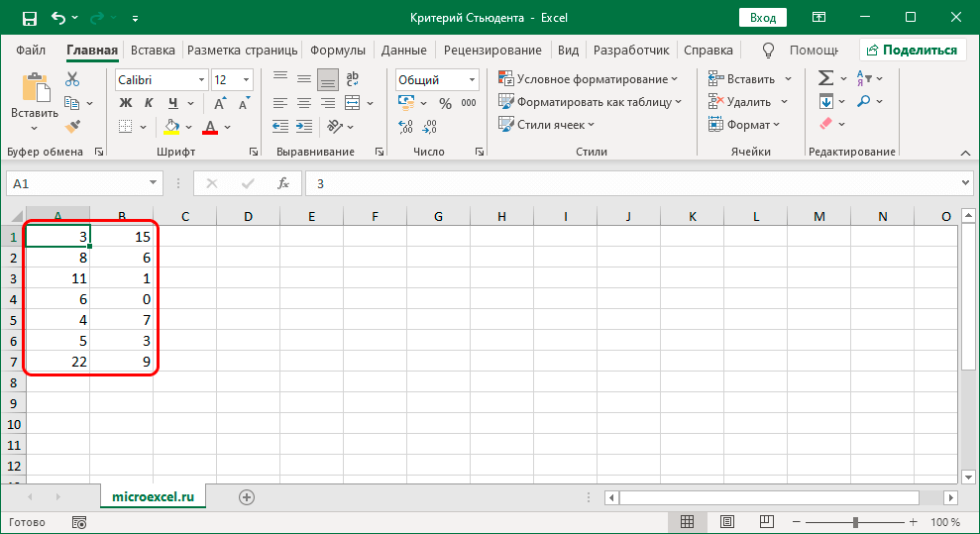The width and height of the screenshot is (980, 534).
Task: Toggle italic (К) formatting
Action: click(x=149, y=103)
